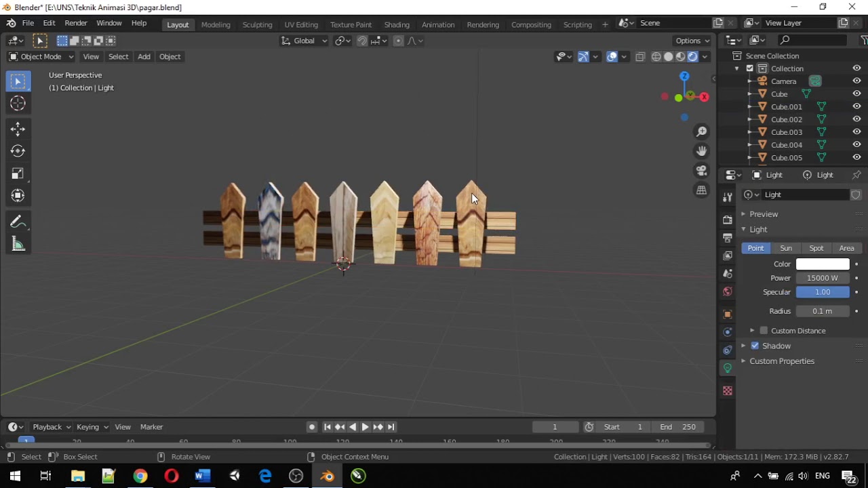Viewport: 868px width, 488px height.
Task: Hide the Camera in outliner
Action: point(856,81)
